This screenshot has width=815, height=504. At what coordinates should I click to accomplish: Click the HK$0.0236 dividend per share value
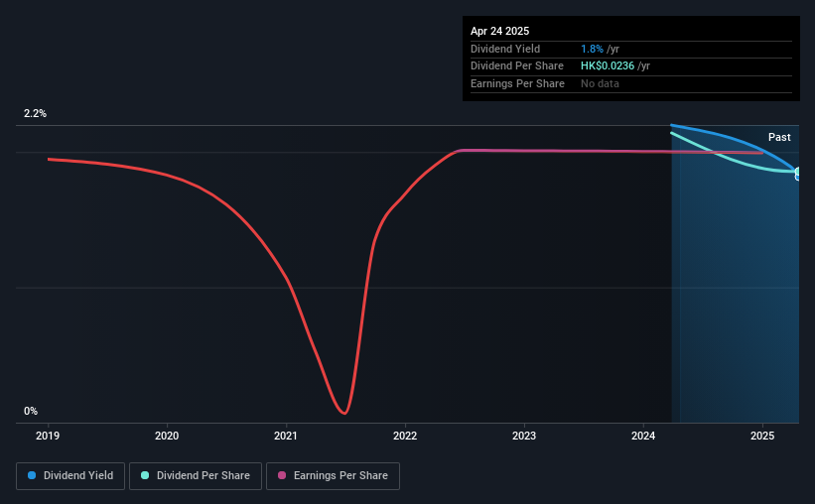click(x=608, y=66)
